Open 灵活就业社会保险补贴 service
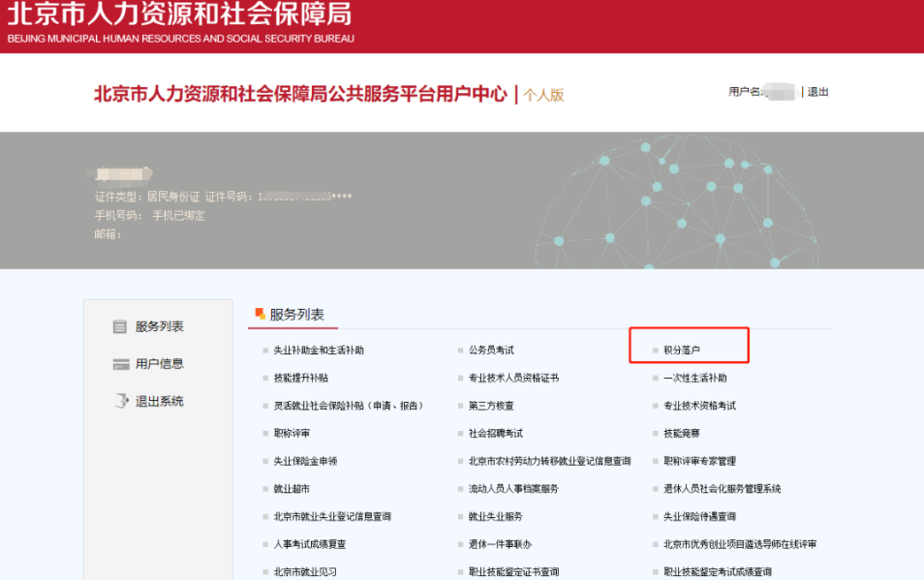Viewport: 924px width, 580px height. [349, 406]
